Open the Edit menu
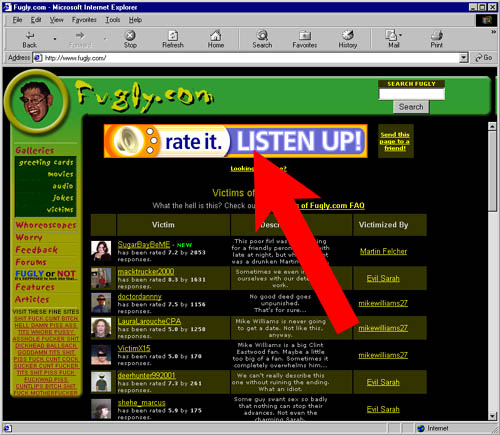 36,20
